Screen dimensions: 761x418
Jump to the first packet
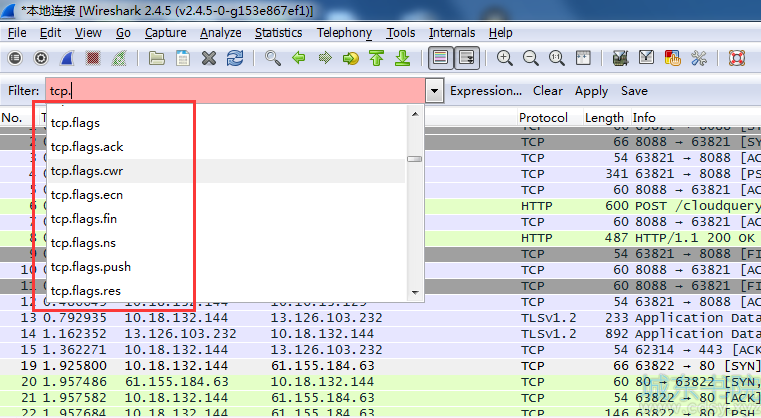(x=377, y=58)
